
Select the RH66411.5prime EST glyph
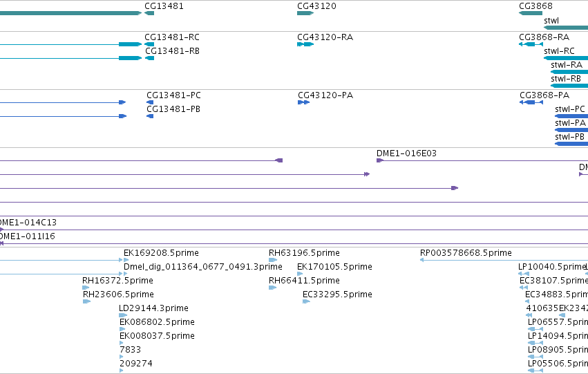click(x=273, y=288)
